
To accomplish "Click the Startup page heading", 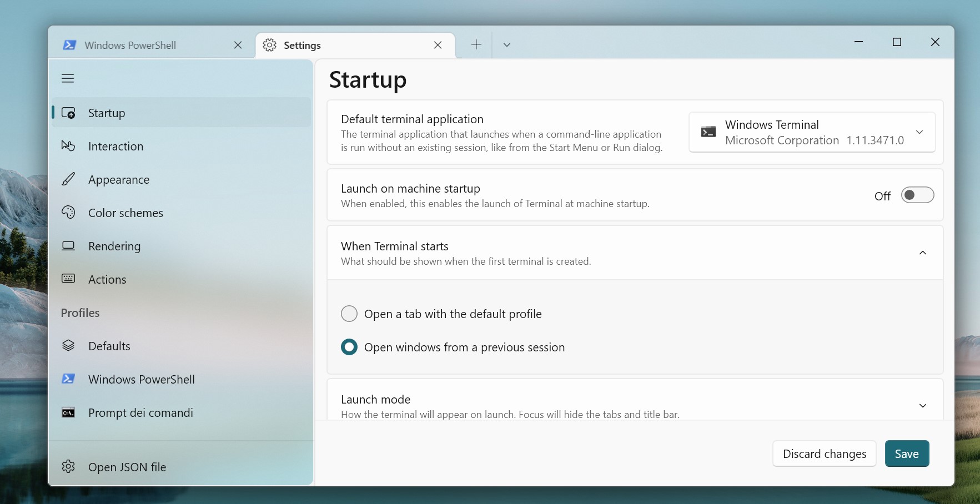I will (368, 80).
